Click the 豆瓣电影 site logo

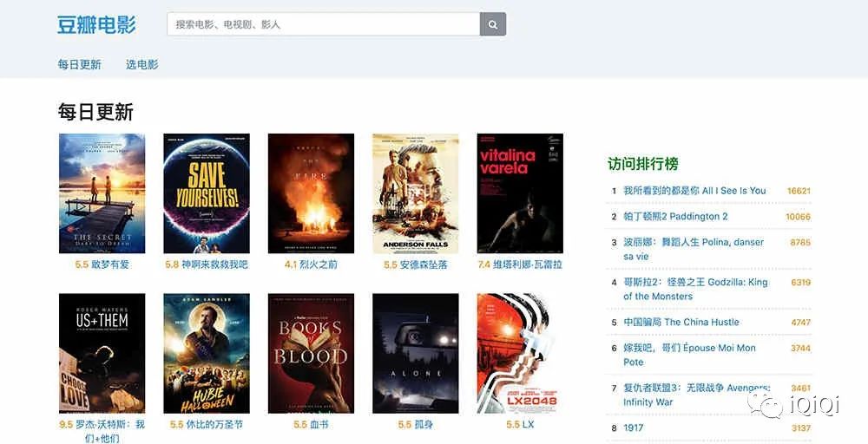pyautogui.click(x=96, y=24)
